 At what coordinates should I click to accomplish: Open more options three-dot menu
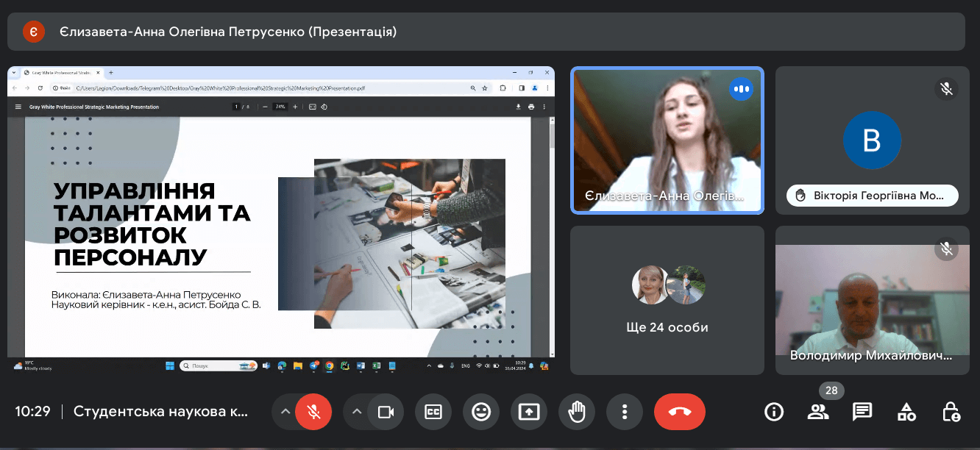pos(625,412)
